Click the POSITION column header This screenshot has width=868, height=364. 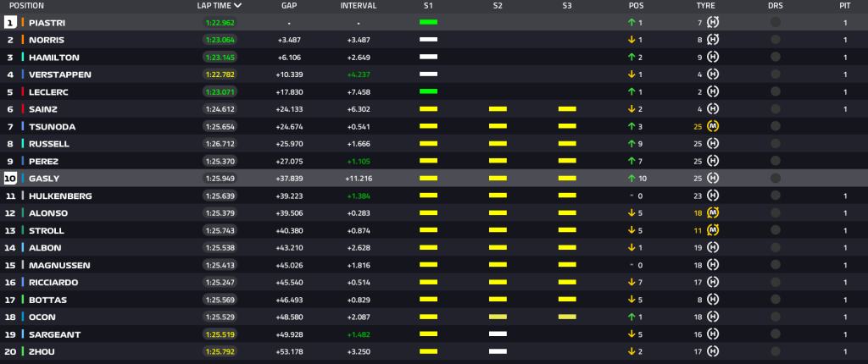[x=26, y=6]
